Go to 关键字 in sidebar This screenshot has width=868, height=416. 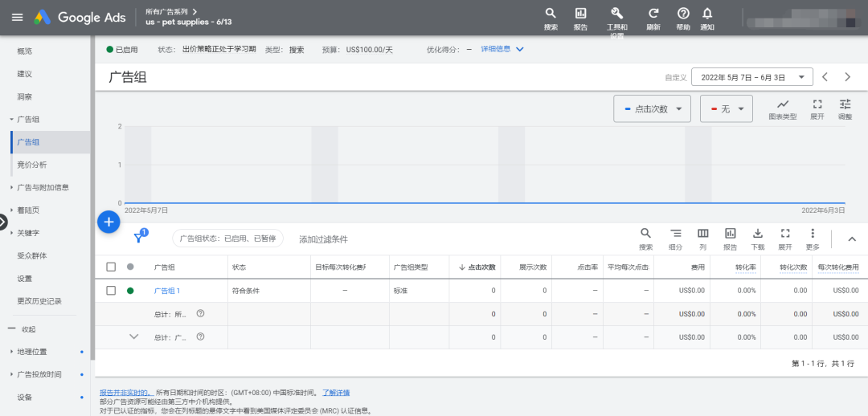click(28, 233)
